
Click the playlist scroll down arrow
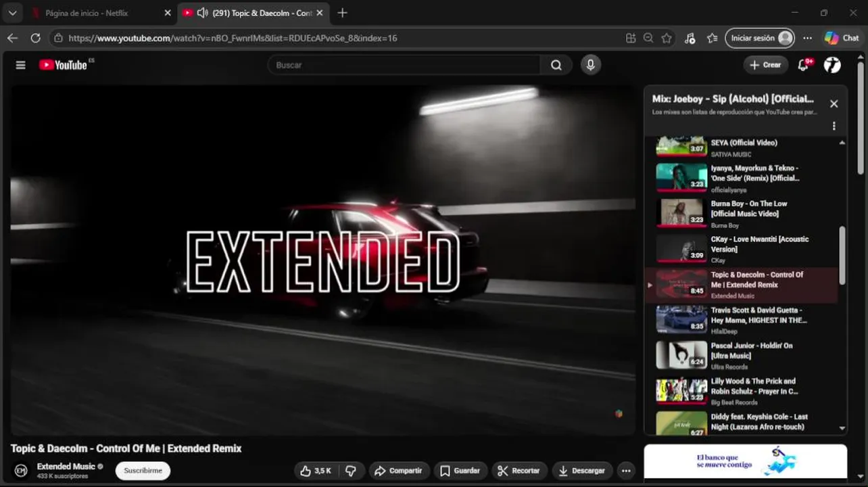(842, 428)
